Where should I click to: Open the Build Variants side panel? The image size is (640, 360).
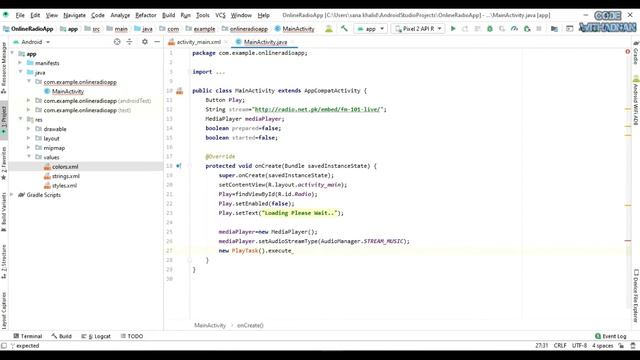[4, 211]
